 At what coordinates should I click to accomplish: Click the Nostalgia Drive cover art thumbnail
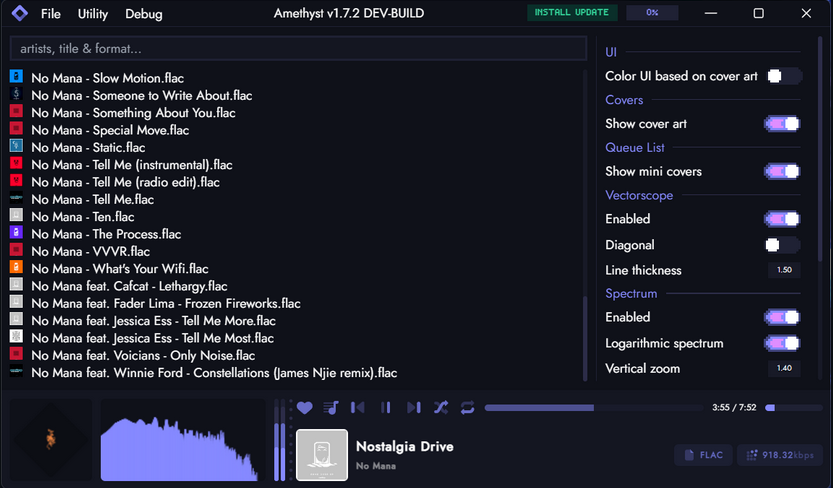coord(322,455)
